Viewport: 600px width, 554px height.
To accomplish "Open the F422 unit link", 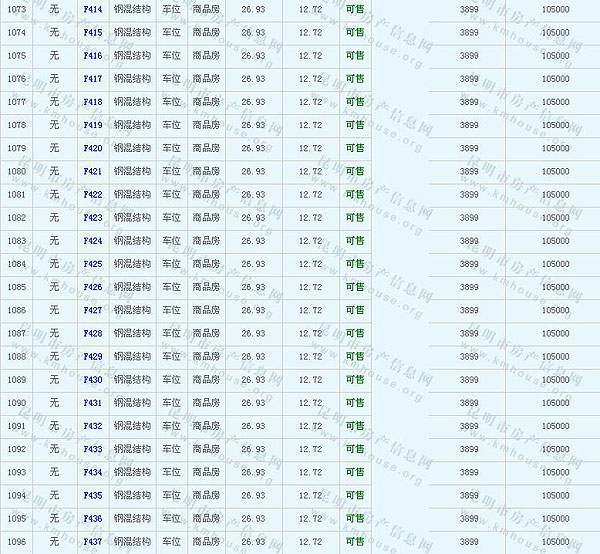I will (92, 194).
